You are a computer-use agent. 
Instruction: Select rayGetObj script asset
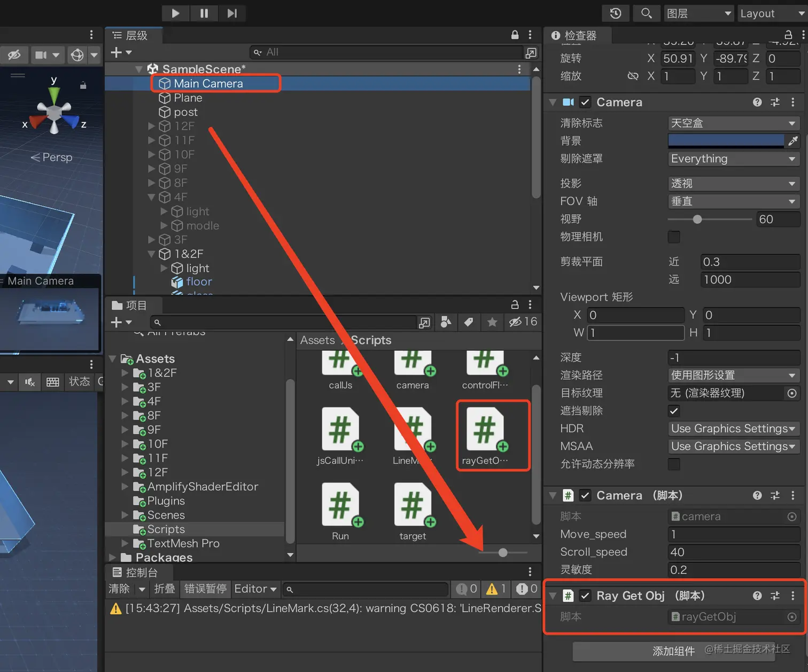click(x=485, y=436)
